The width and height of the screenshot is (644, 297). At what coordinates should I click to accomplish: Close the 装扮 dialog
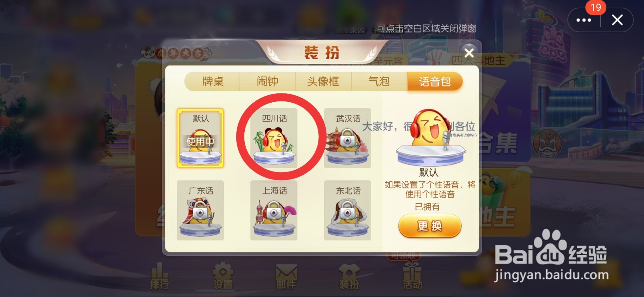pyautogui.click(x=469, y=53)
